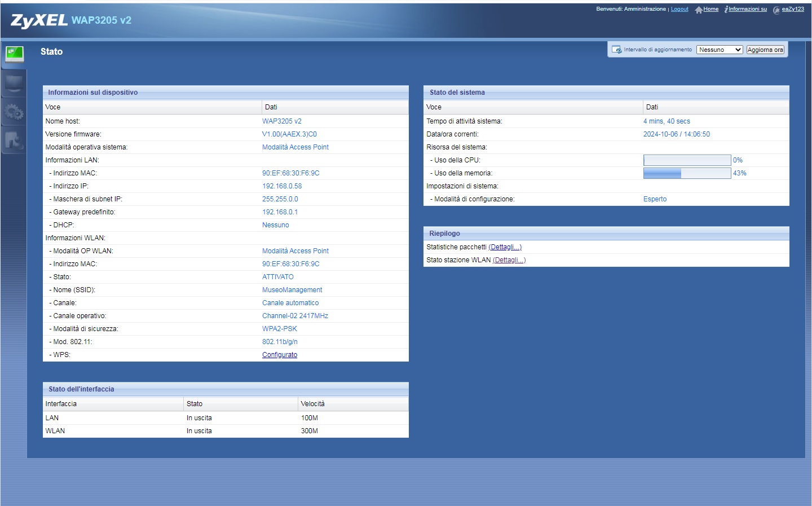Open the WPS Configurato link

click(280, 355)
